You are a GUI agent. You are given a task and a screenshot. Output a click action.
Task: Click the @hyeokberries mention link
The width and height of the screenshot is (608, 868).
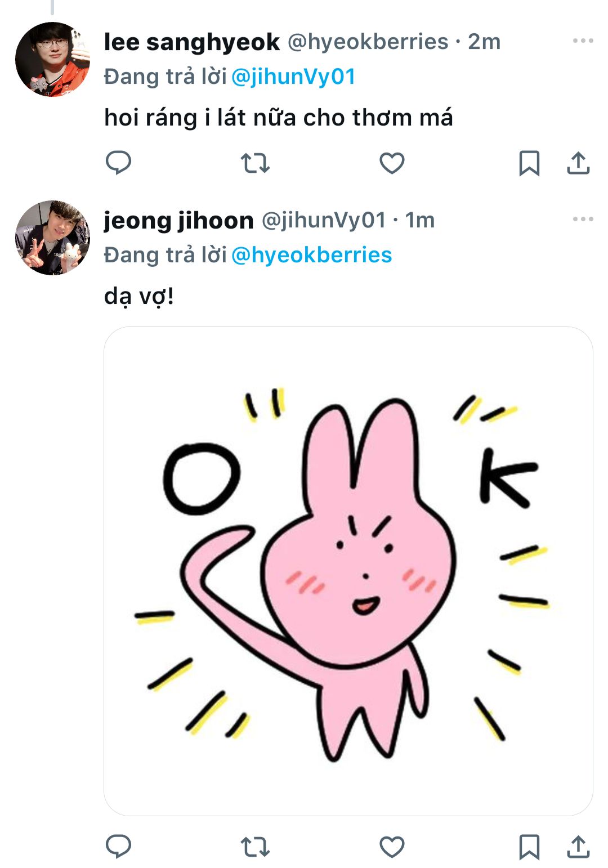(x=311, y=255)
